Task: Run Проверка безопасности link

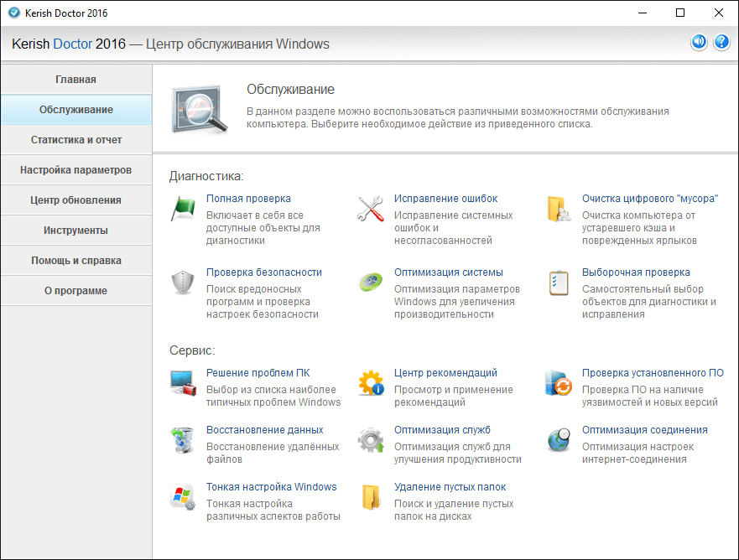Action: pos(264,272)
